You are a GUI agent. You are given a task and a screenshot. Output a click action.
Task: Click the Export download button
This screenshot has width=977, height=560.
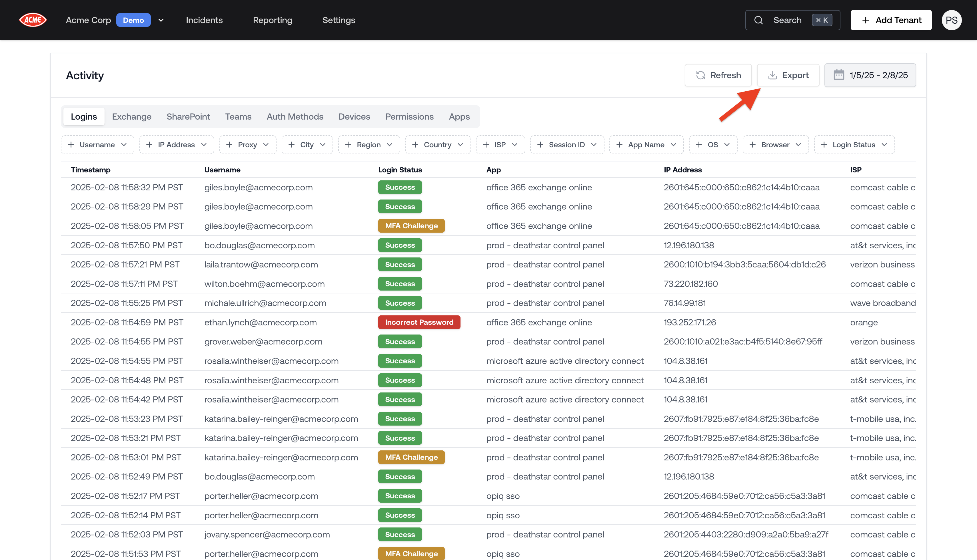pos(788,75)
